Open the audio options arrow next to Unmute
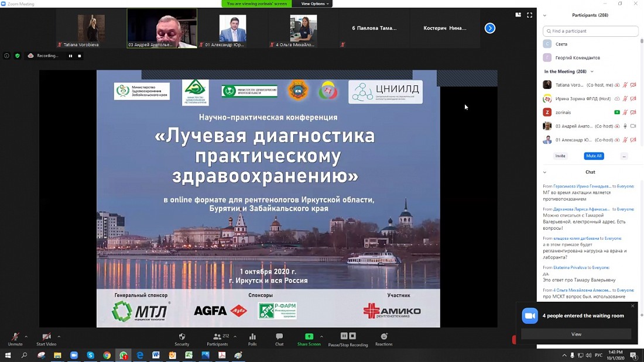644x362 pixels. [x=26, y=336]
